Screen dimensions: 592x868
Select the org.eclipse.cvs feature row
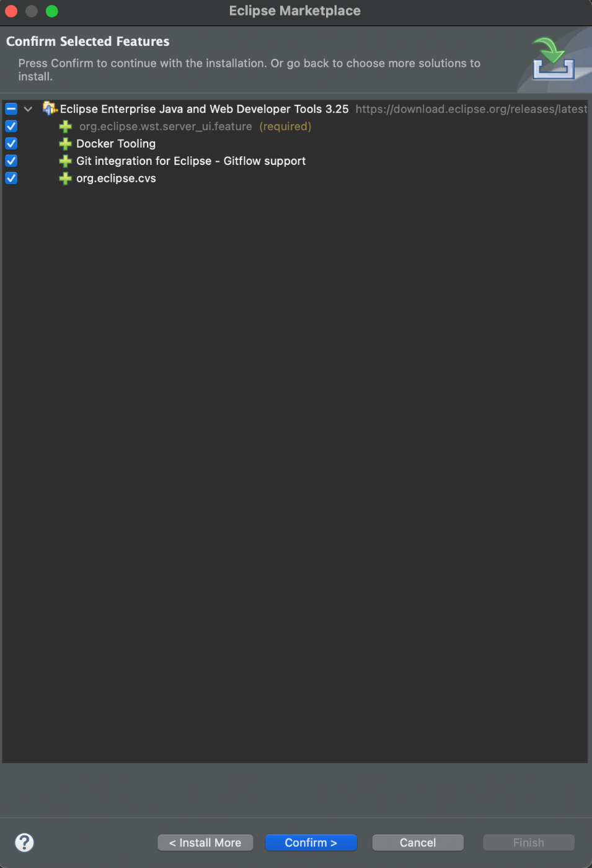294,179
